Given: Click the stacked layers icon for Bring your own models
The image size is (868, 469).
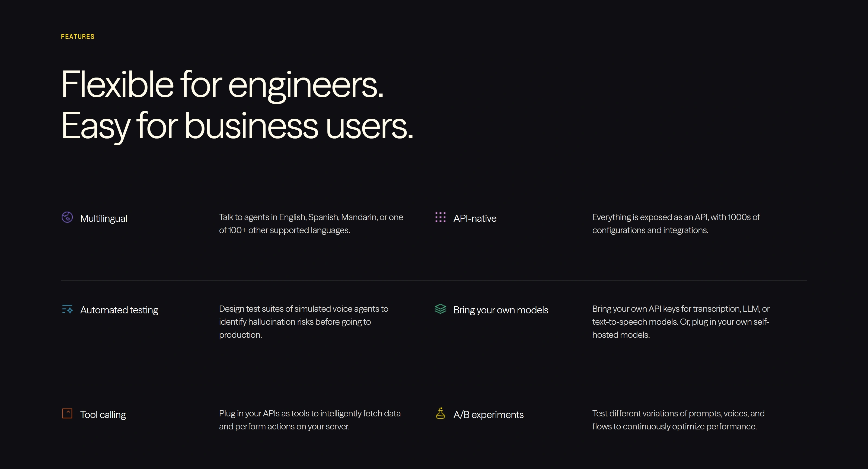Looking at the screenshot, I should coord(441,309).
